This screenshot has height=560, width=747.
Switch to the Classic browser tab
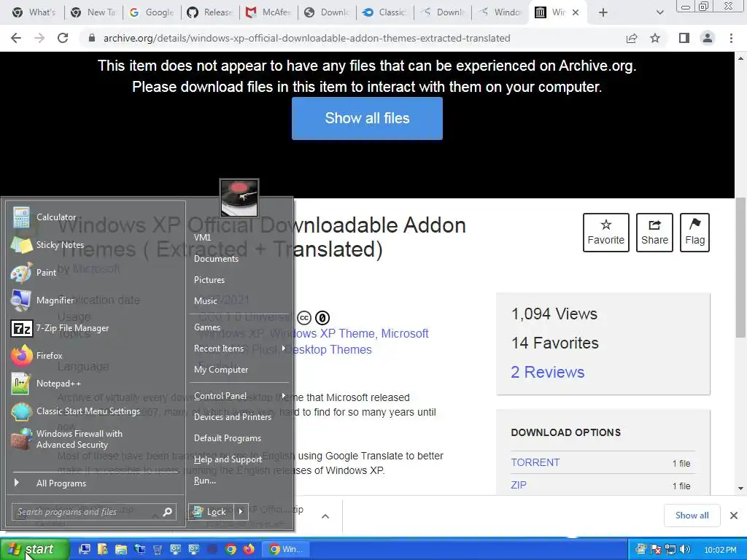(x=384, y=12)
